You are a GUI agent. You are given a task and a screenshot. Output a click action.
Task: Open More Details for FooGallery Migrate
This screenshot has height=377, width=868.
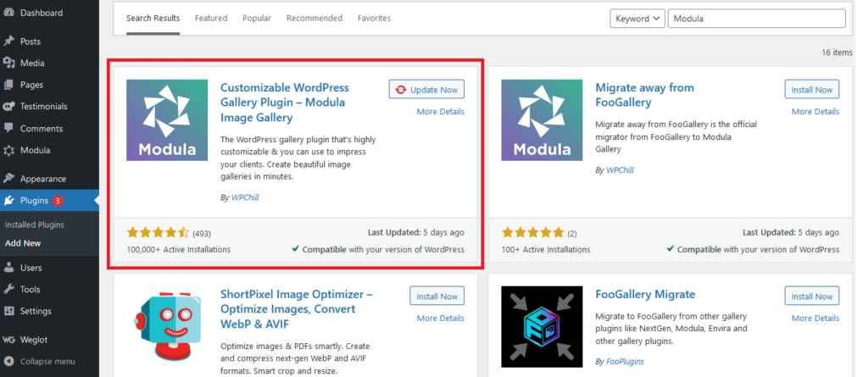point(815,318)
